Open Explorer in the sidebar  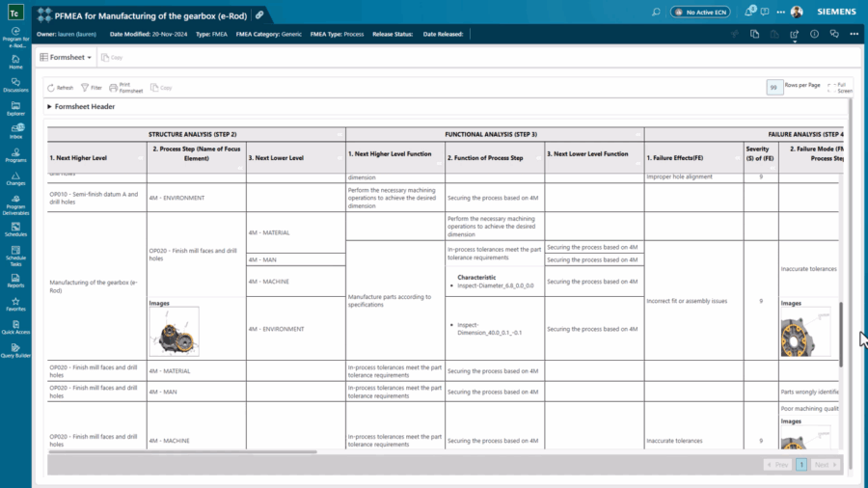[x=15, y=108]
